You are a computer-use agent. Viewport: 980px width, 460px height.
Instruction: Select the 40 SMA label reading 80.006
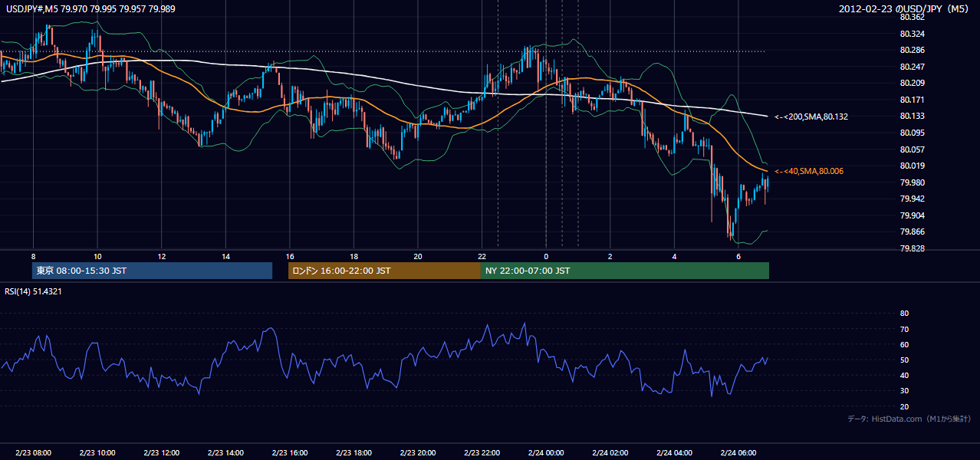point(809,171)
